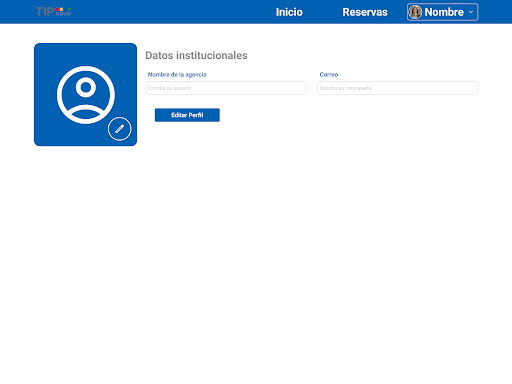Click the colored squares in the logo
The image size is (512, 384).
[x=63, y=9]
